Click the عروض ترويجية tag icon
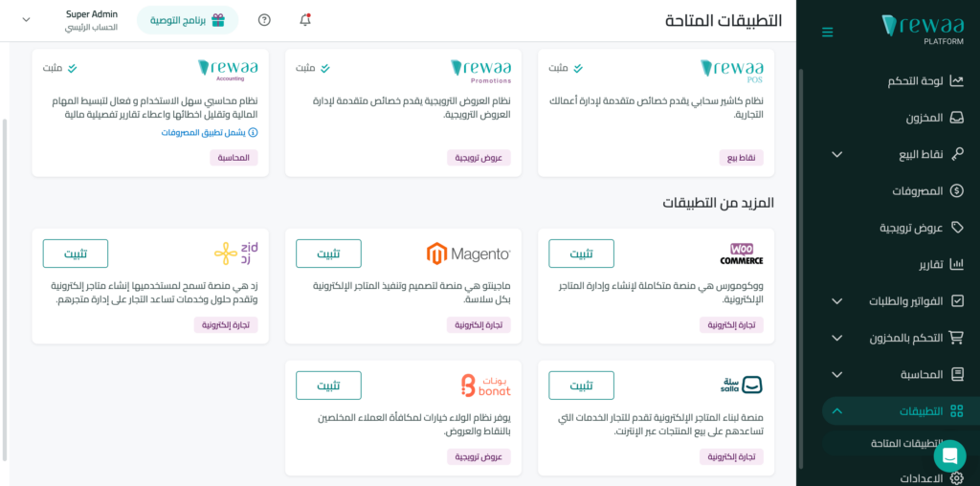Image resolution: width=980 pixels, height=486 pixels. pyautogui.click(x=956, y=228)
